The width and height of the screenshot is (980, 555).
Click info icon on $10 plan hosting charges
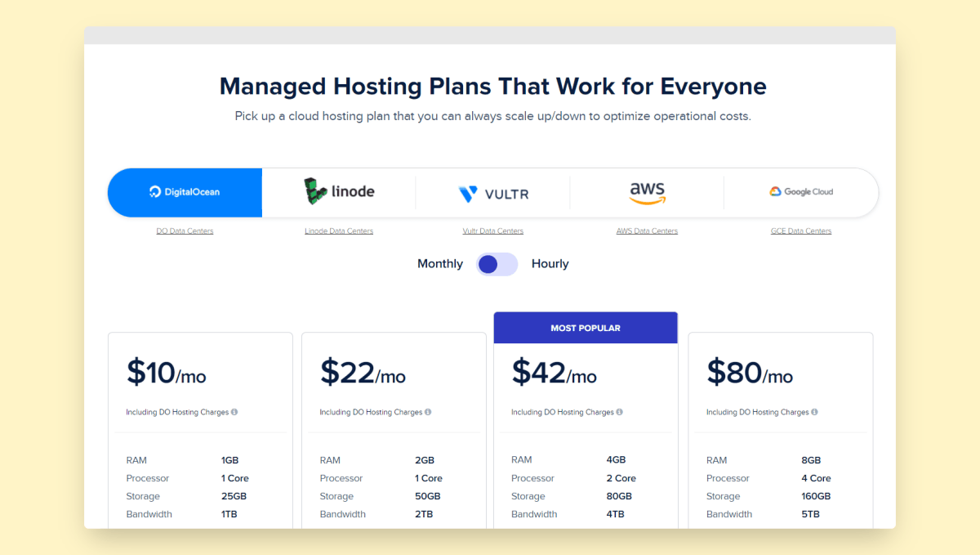coord(234,412)
